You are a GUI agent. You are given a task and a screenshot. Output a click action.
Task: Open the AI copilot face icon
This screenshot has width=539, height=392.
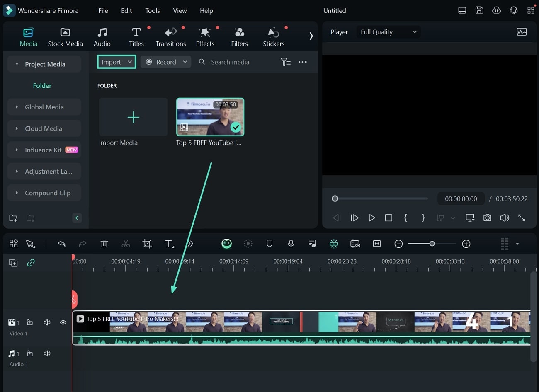[226, 244]
